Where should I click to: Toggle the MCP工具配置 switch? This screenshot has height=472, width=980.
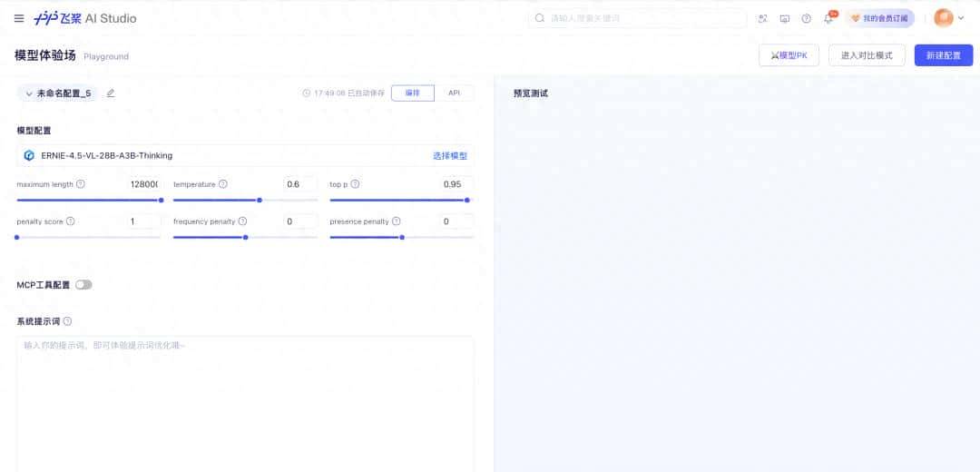pyautogui.click(x=83, y=284)
